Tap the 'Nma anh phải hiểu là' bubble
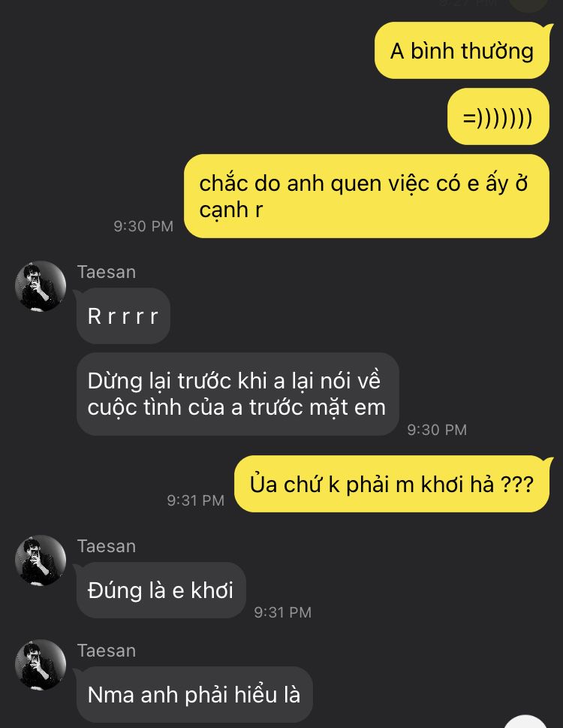Screen dimensions: 563x728 (x=194, y=694)
